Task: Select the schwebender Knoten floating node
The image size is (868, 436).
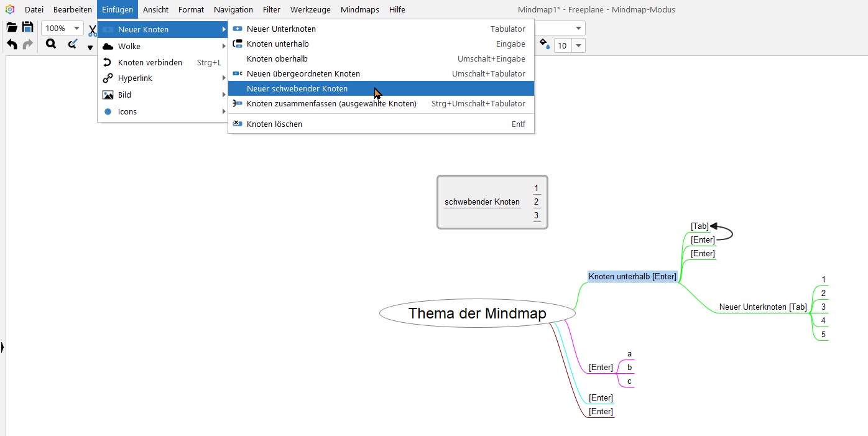Action: (482, 202)
